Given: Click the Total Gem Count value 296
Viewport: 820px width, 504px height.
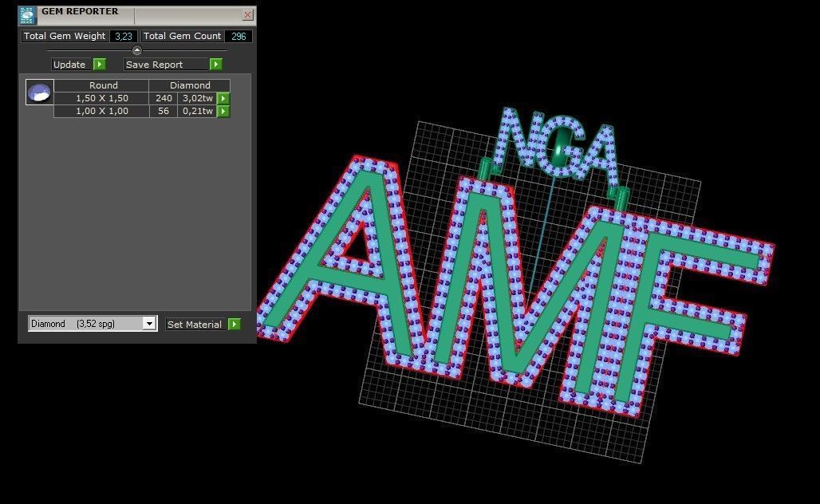Looking at the screenshot, I should point(239,36).
